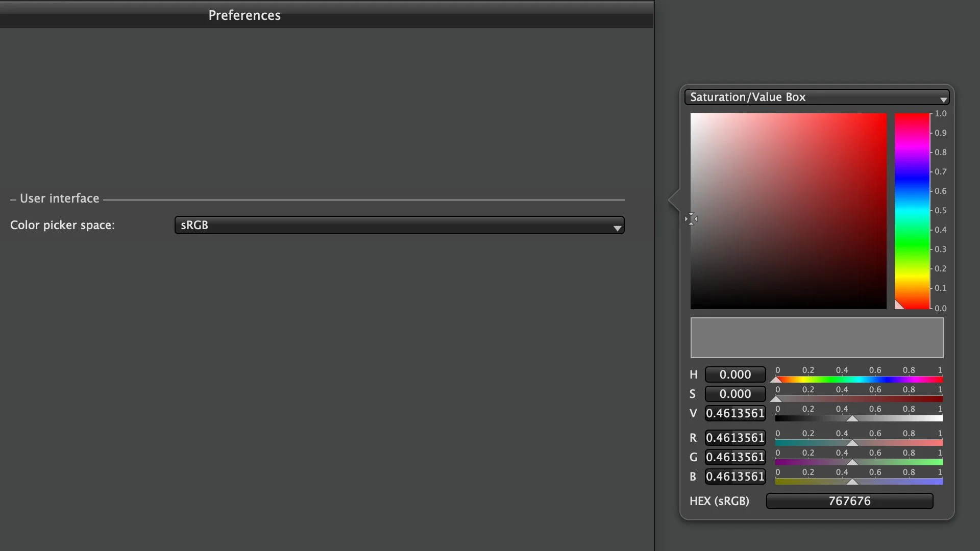Set saturation using the S slider track

[857, 399]
